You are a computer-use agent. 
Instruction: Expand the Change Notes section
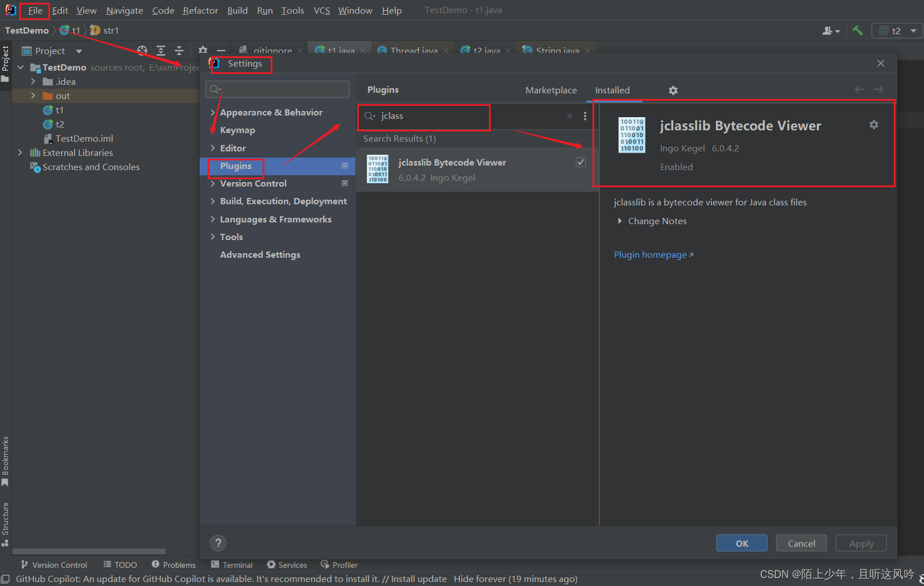pyautogui.click(x=620, y=221)
